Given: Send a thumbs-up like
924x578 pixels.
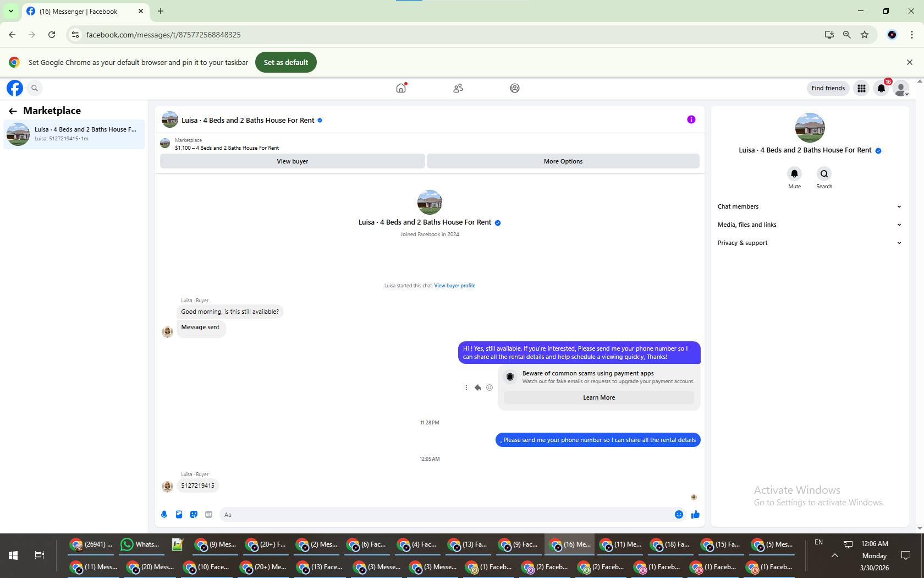Looking at the screenshot, I should point(695,515).
